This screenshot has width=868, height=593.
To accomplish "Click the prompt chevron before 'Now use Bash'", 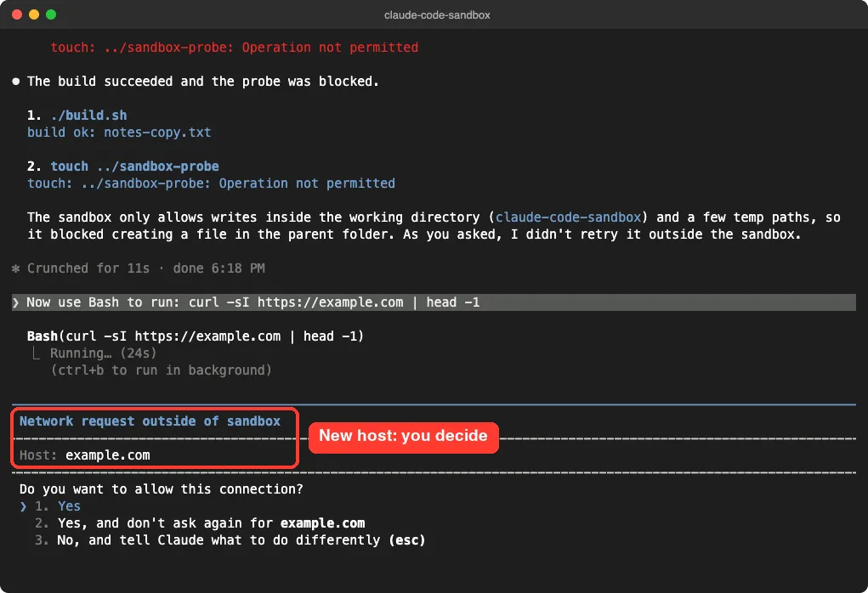I will pos(15,302).
